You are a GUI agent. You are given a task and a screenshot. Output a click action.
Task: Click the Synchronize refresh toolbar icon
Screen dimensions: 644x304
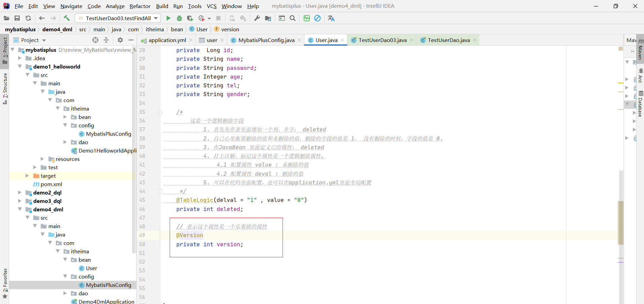point(28,18)
